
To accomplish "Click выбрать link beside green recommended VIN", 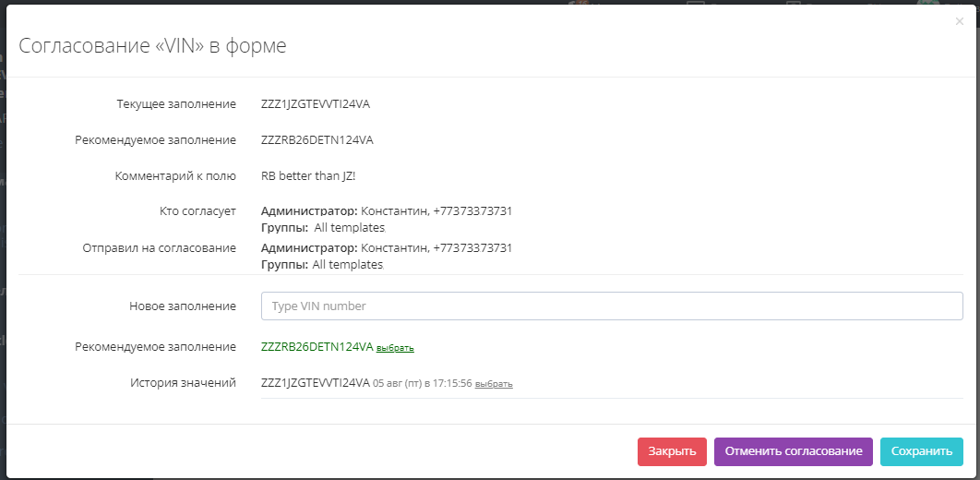I will pyautogui.click(x=395, y=348).
